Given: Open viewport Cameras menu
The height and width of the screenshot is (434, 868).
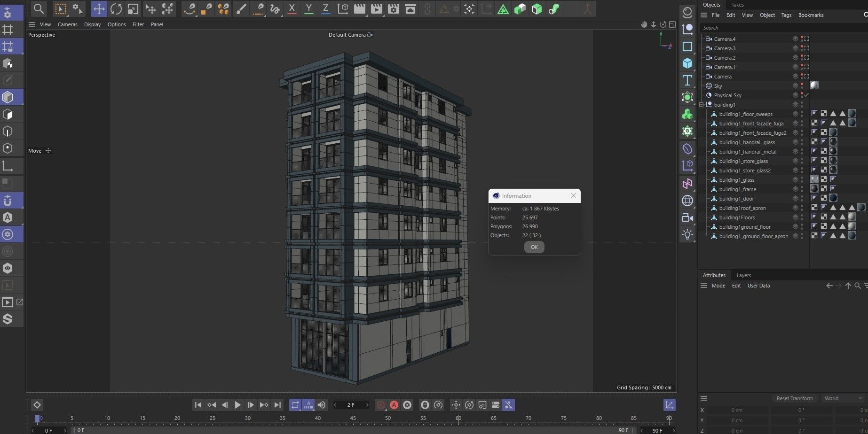Looking at the screenshot, I should 67,24.
